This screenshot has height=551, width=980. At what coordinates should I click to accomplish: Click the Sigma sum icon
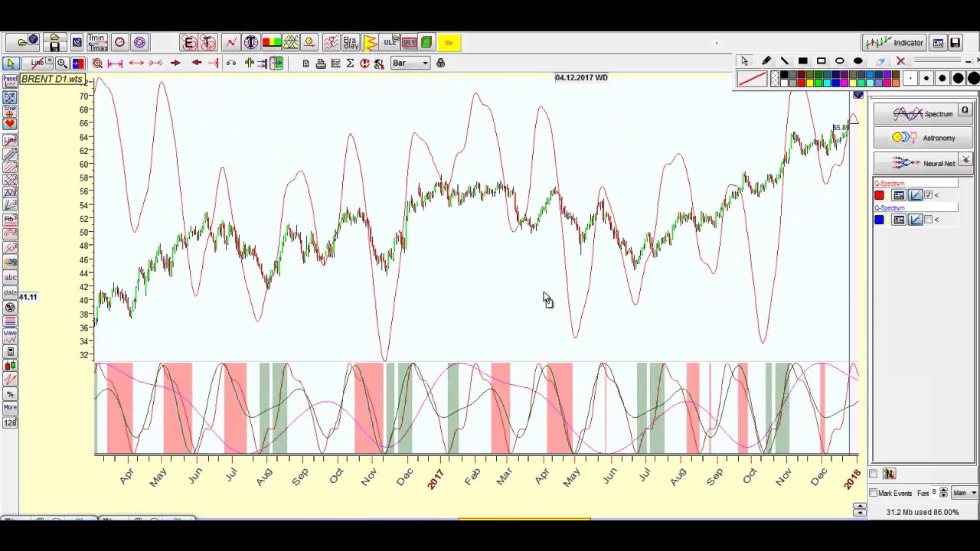(350, 64)
